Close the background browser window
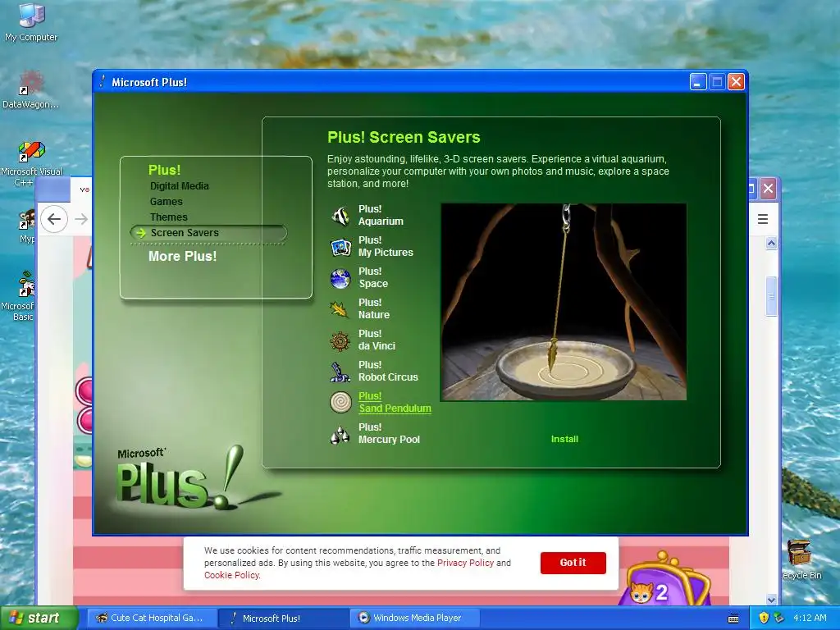 coord(768,189)
